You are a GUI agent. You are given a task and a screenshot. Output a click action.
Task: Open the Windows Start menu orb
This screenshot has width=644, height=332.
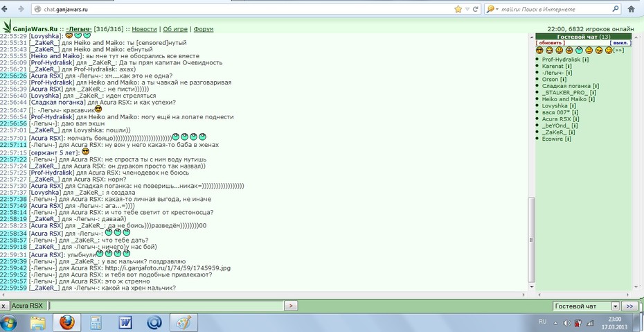(10, 322)
